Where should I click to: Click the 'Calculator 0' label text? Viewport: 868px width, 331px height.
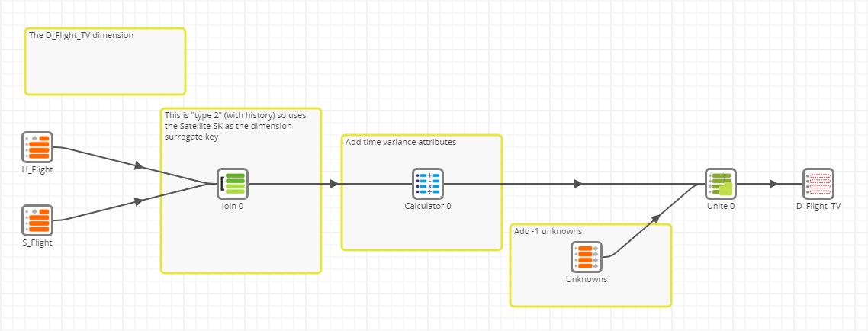tap(427, 207)
